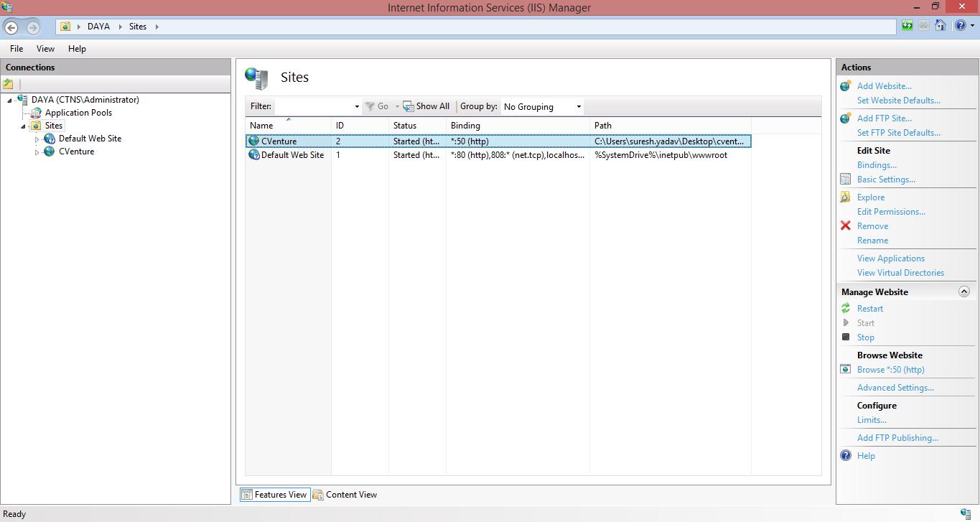980x522 pixels.
Task: Click the Add Website globe icon
Action: (x=846, y=86)
